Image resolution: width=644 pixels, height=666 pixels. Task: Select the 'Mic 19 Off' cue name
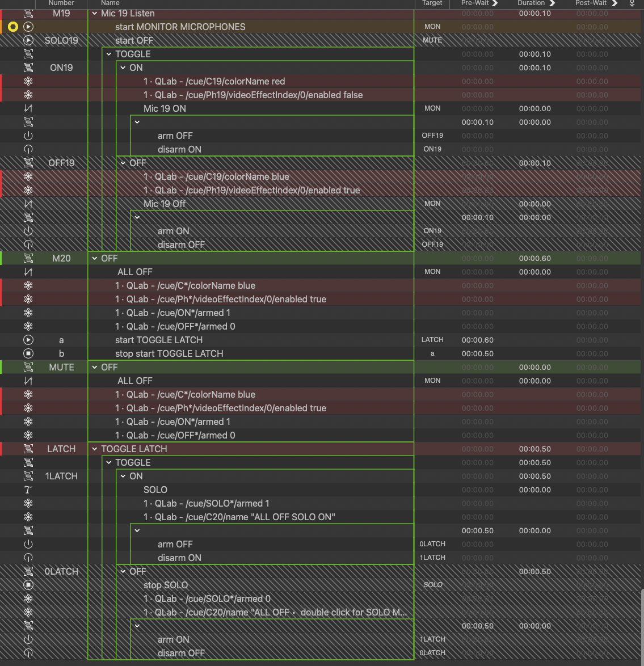pos(165,204)
